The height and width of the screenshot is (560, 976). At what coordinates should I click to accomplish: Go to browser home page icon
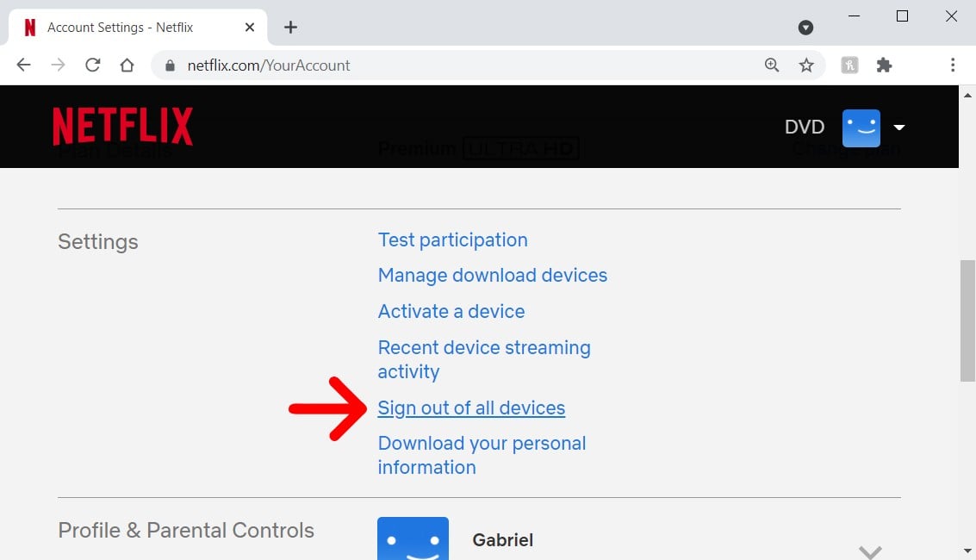pos(127,65)
